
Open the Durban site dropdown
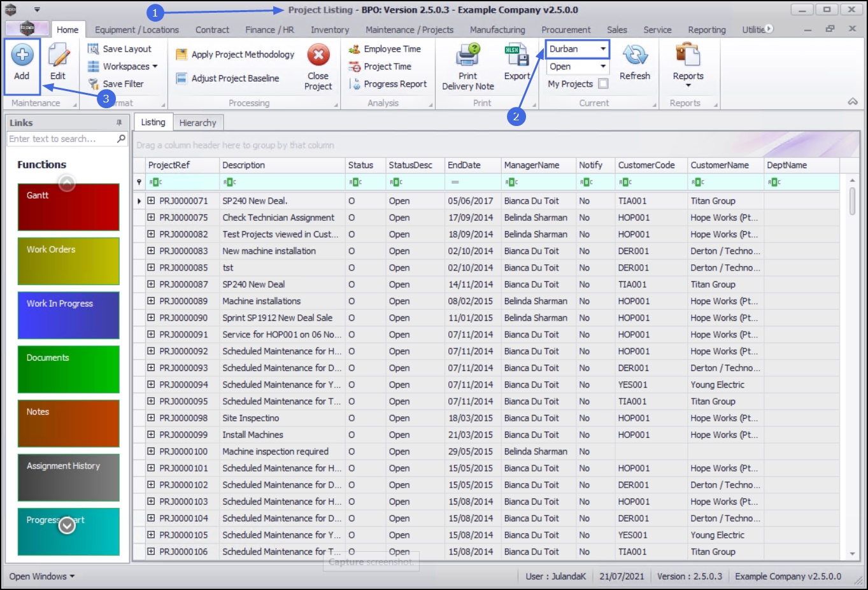point(602,49)
